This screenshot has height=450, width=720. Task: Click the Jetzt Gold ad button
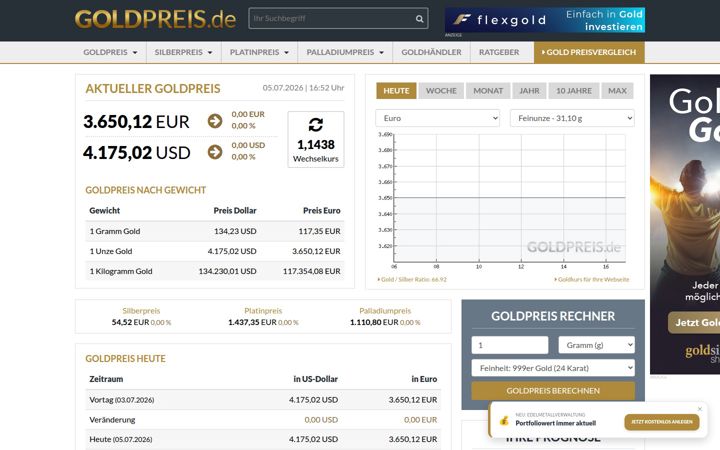(694, 322)
